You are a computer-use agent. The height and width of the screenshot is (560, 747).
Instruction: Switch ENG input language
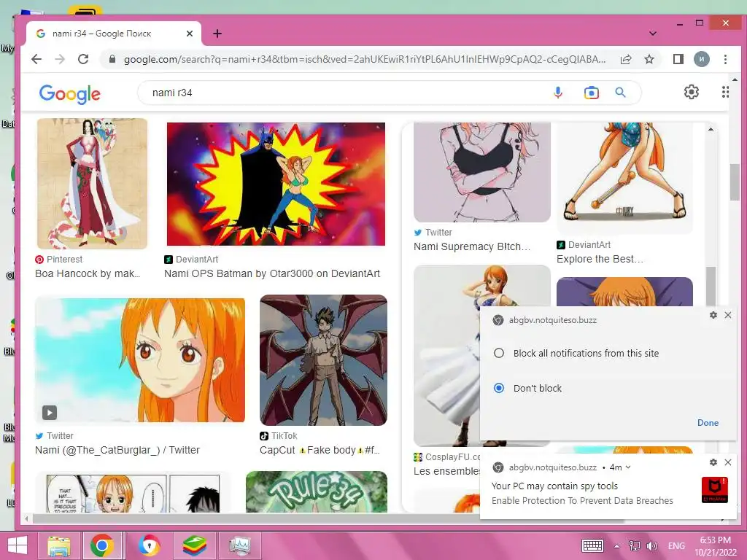pos(676,545)
